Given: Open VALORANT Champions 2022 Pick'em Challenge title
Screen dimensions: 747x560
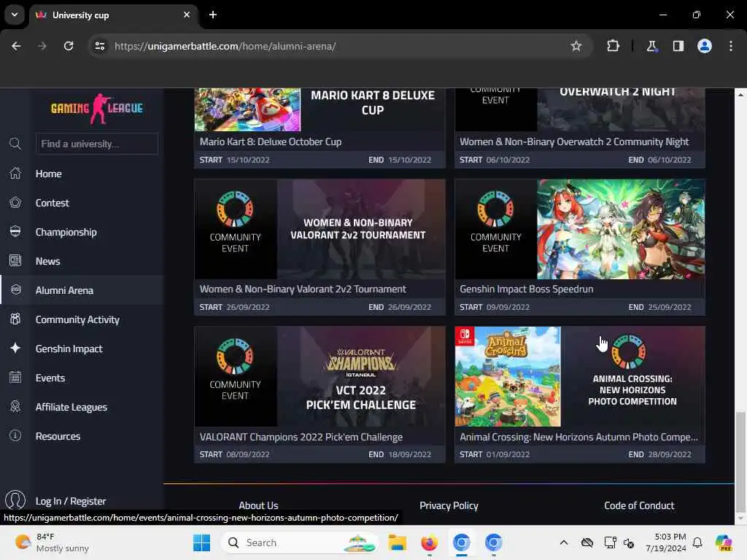Looking at the screenshot, I should pos(301,437).
